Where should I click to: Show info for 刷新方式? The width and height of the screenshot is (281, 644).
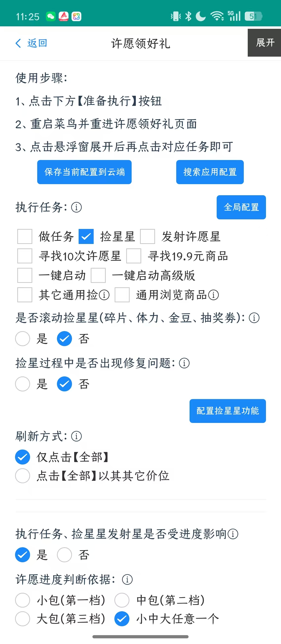[76, 436]
